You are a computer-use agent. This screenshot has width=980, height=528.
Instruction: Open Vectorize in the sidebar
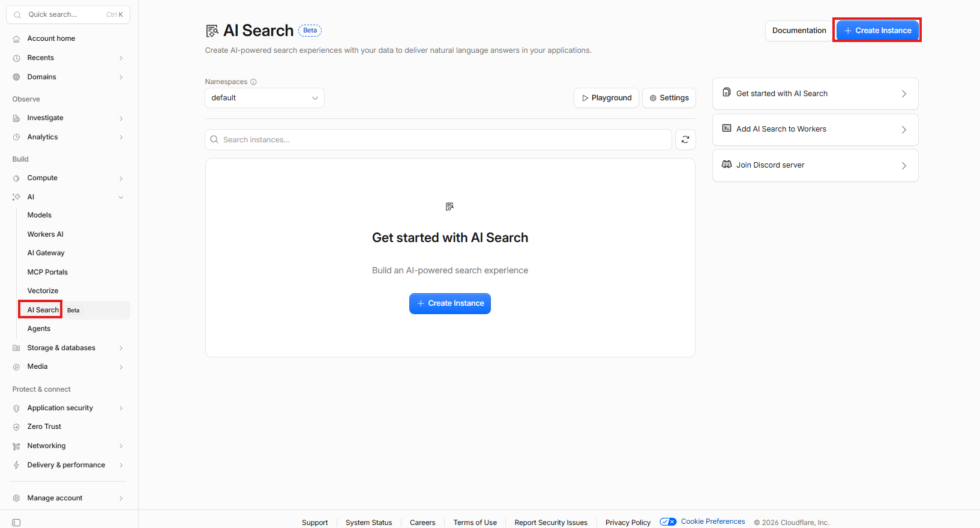click(x=43, y=291)
